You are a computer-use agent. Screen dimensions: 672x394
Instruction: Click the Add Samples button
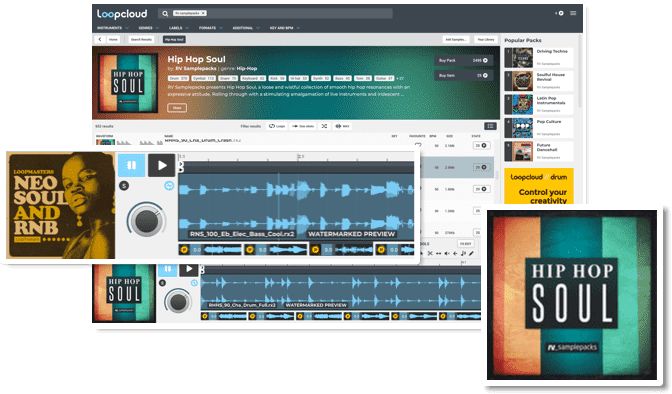click(456, 39)
